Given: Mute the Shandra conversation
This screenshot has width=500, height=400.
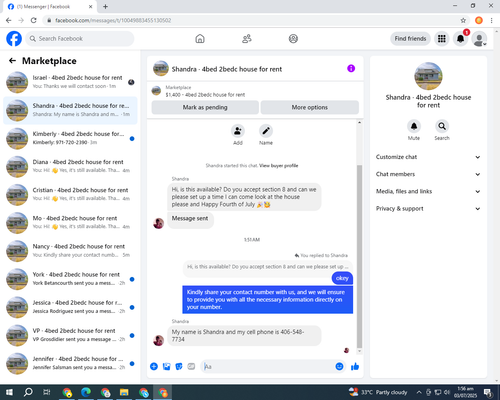Looking at the screenshot, I should (414, 126).
